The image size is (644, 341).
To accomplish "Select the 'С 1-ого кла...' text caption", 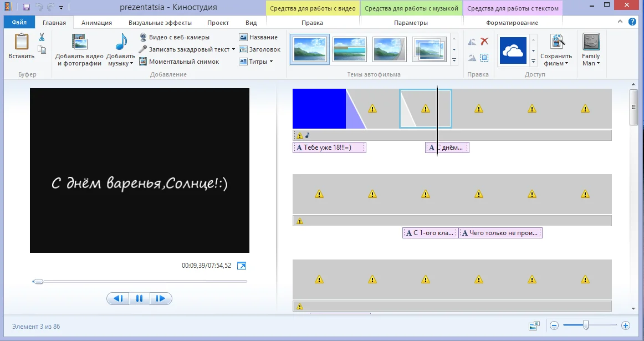I will [x=430, y=233].
